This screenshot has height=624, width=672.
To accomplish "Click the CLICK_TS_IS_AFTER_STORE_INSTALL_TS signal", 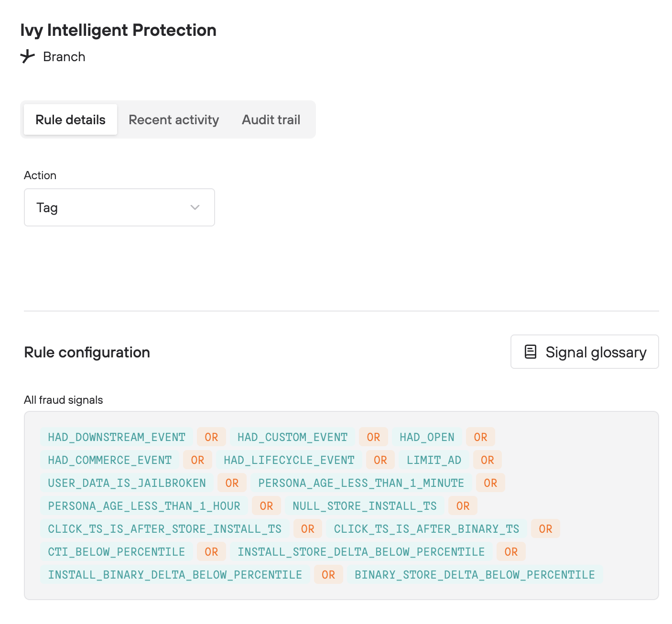I will 165,529.
